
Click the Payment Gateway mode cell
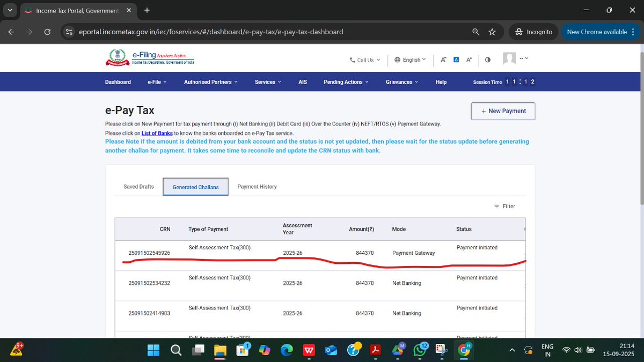coord(414,253)
